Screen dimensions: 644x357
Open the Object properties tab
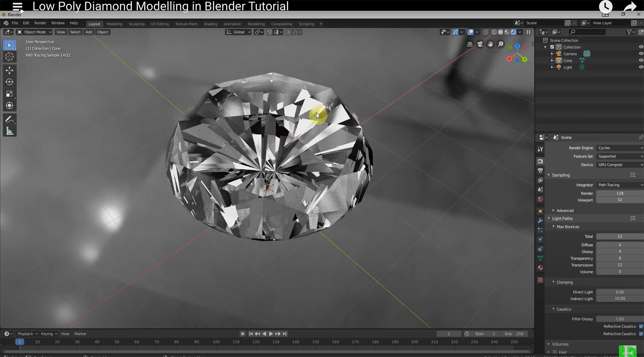click(x=540, y=211)
